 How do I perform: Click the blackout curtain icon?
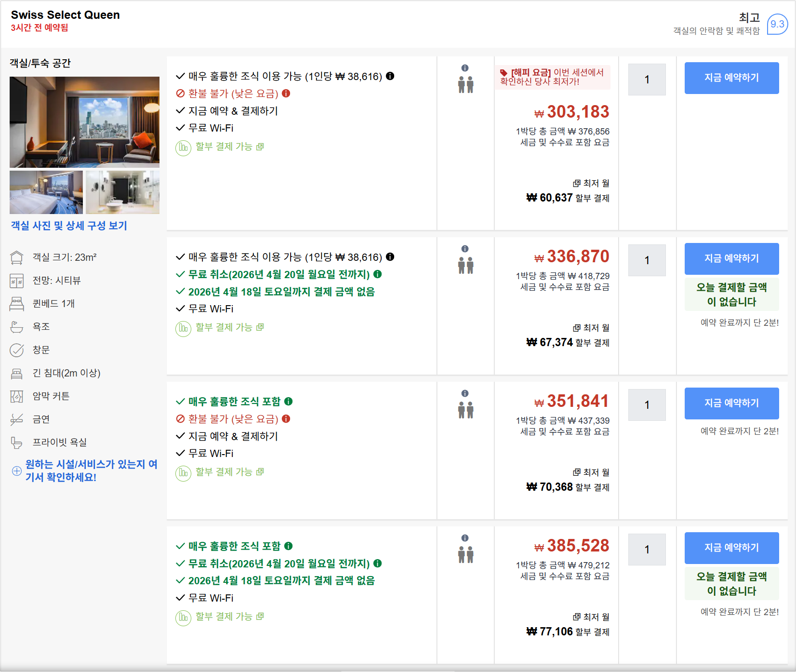tap(17, 396)
